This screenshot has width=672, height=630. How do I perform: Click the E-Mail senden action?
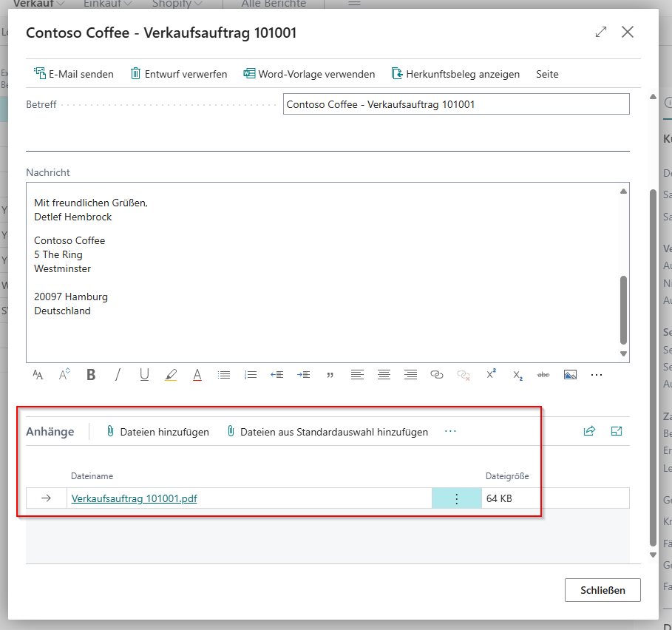(74, 74)
